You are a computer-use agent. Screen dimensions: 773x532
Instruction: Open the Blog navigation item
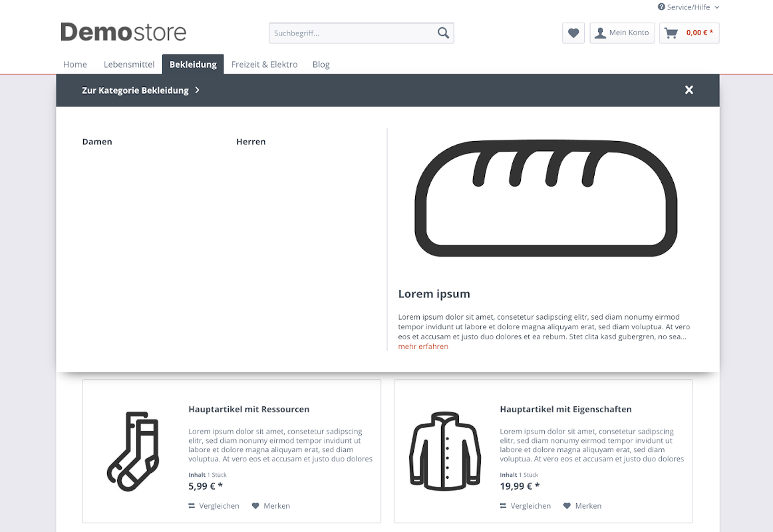click(x=321, y=65)
